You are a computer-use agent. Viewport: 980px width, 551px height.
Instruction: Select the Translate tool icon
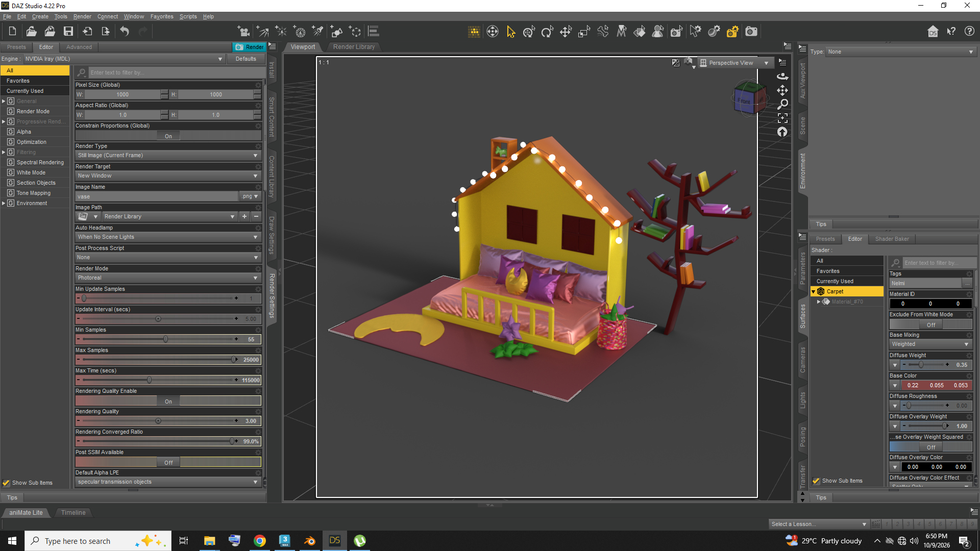point(566,32)
